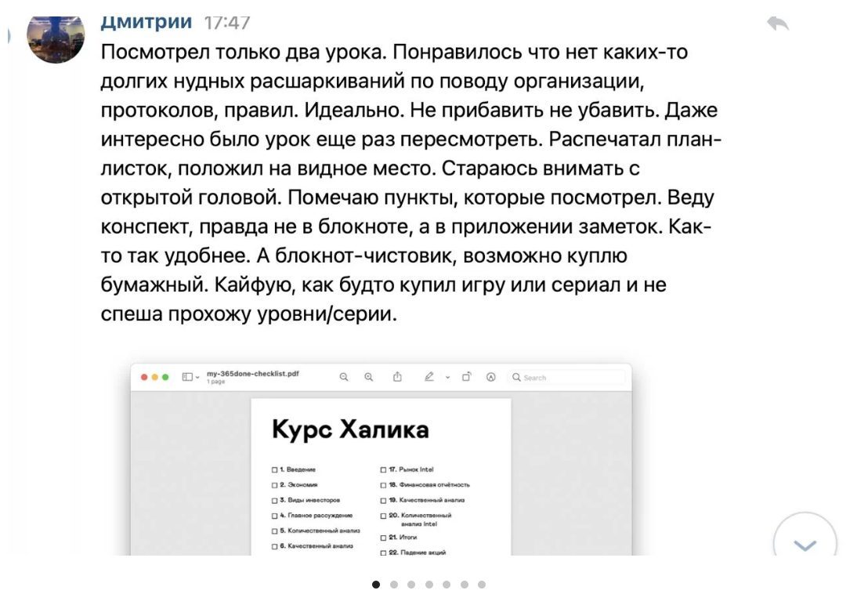Expand the sidebar view dropdown chevron
Screen dimensions: 868x594
197,378
